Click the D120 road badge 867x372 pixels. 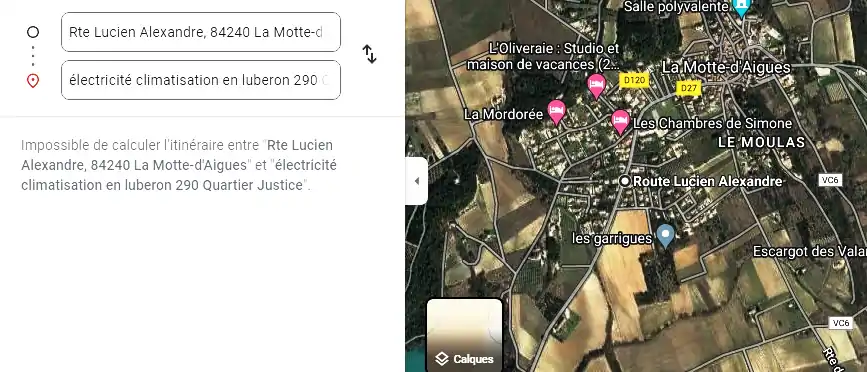pyautogui.click(x=634, y=81)
